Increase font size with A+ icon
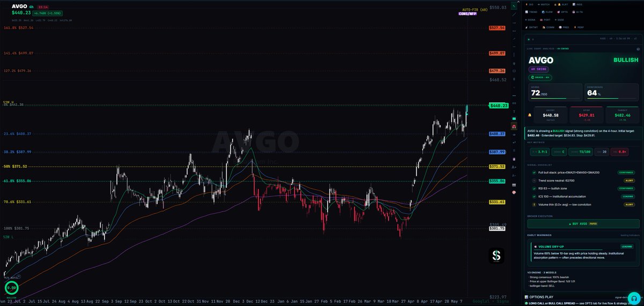This screenshot has height=306, width=644. coord(514,167)
